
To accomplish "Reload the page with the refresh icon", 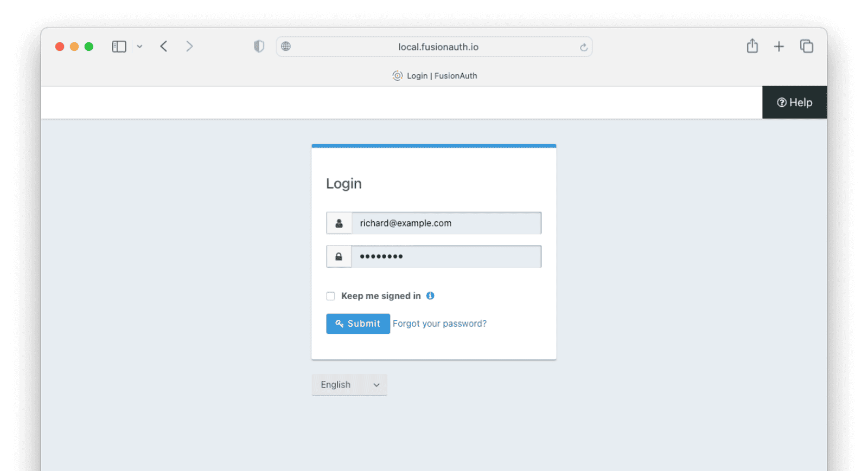I will (x=584, y=47).
